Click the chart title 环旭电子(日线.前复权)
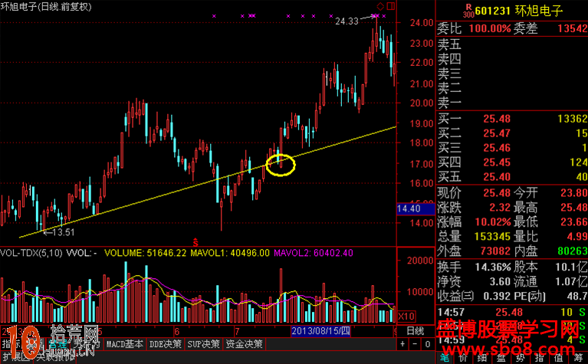The image size is (588, 364). pyautogui.click(x=46, y=7)
